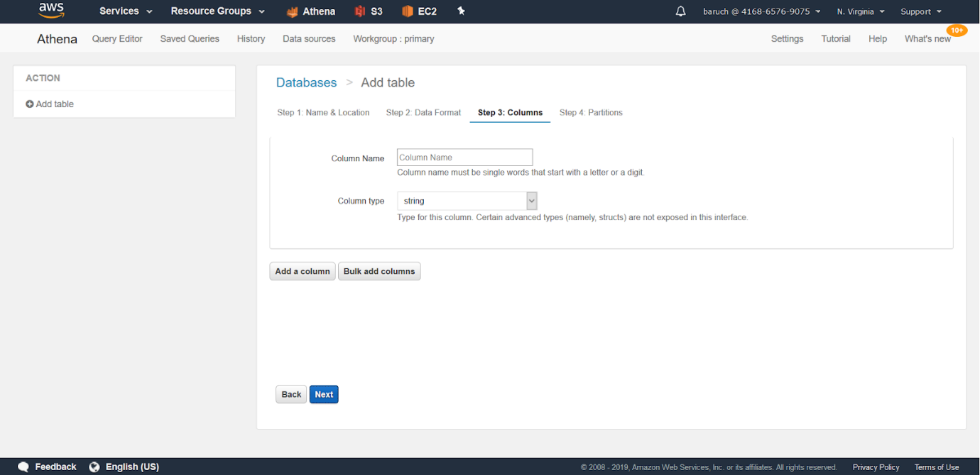Click the pin shortcuts icon
The height and width of the screenshot is (475, 980).
pyautogui.click(x=461, y=11)
